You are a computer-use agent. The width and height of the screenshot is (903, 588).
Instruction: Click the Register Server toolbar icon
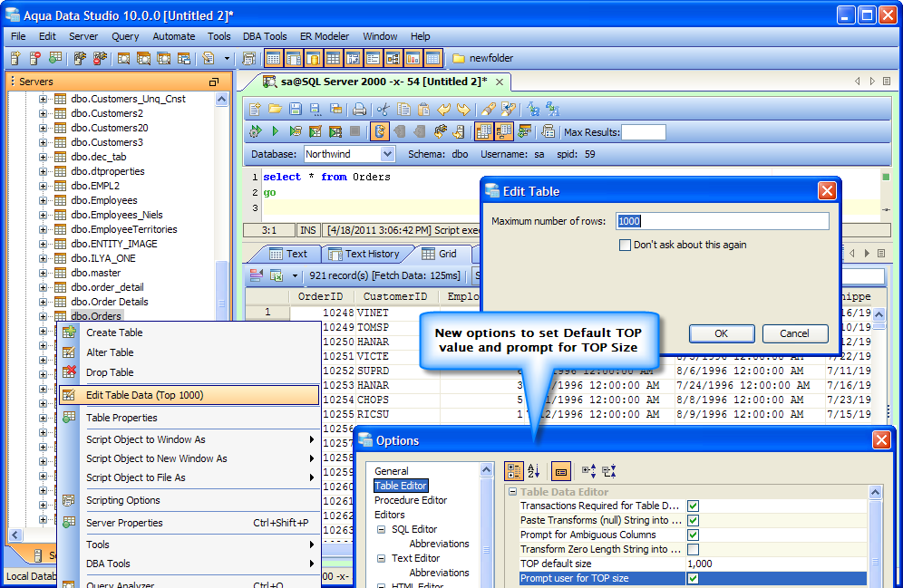pos(15,58)
